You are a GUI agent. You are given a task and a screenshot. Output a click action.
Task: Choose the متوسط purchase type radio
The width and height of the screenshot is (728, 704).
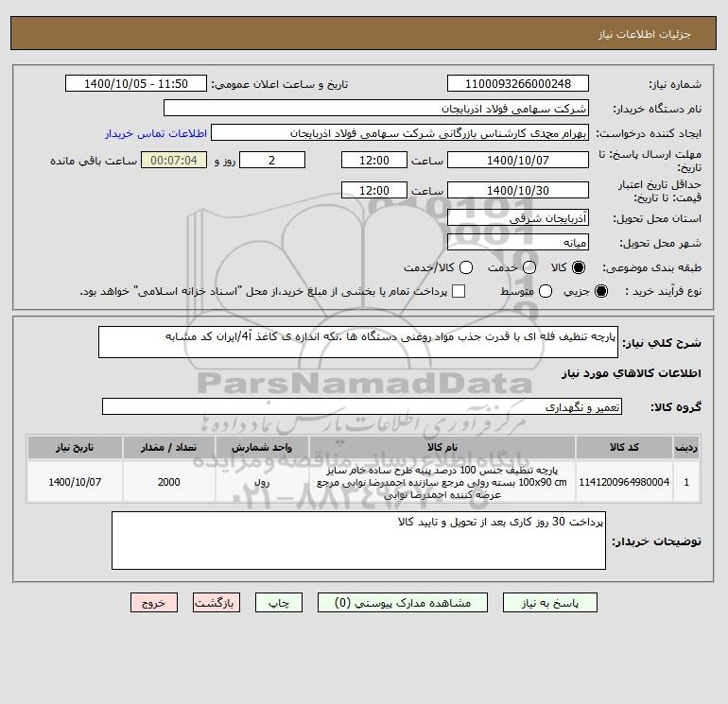tap(546, 291)
